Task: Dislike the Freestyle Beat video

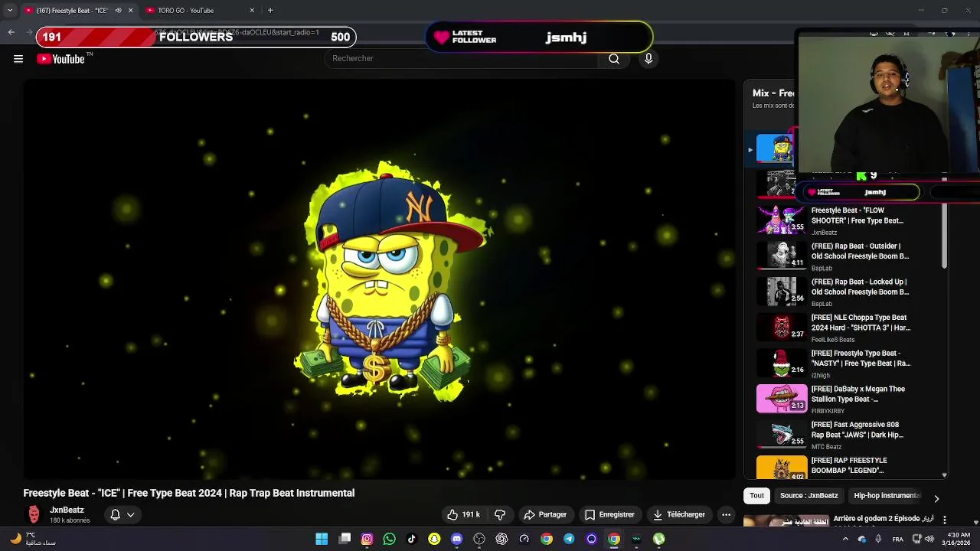Action: [x=500, y=515]
